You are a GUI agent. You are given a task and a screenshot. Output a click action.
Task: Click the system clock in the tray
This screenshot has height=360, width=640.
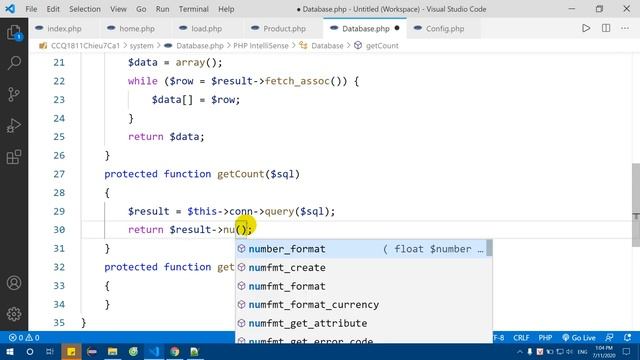(x=604, y=351)
